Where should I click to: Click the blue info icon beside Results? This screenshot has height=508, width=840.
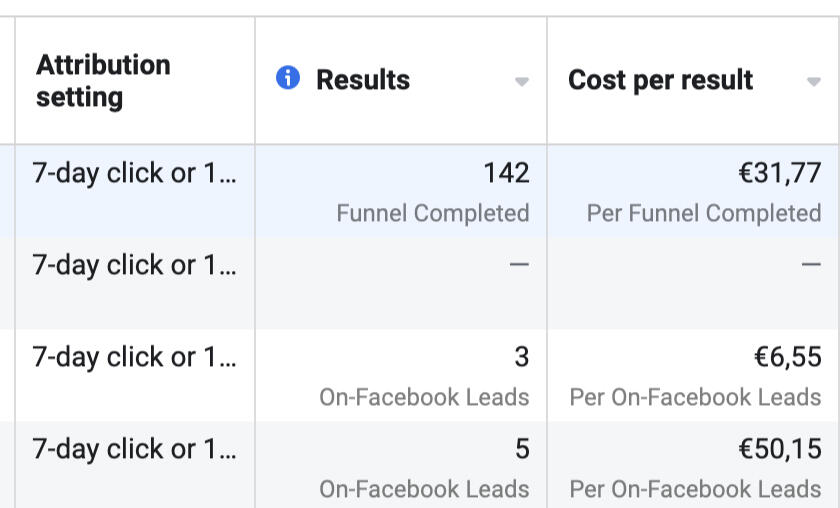[288, 78]
